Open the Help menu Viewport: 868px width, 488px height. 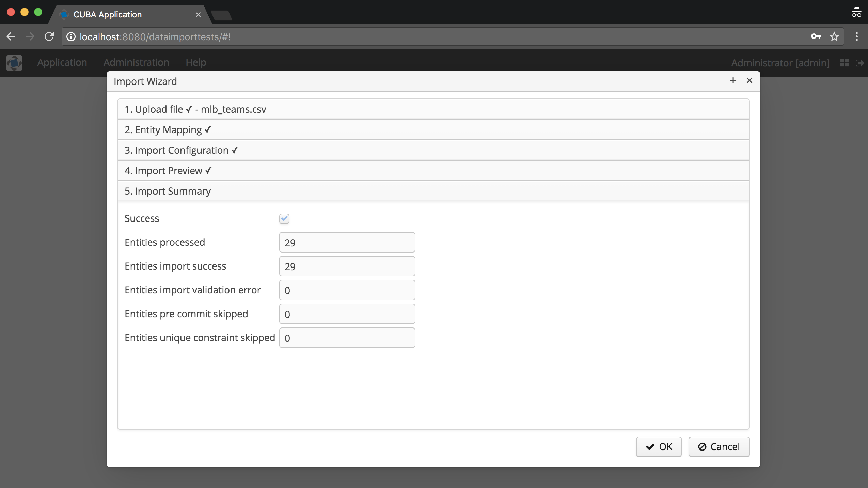tap(196, 62)
